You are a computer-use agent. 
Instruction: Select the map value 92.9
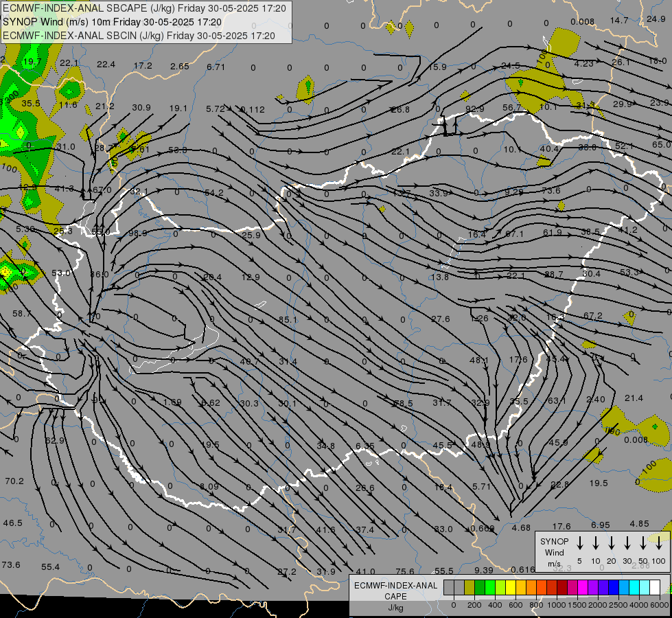tap(474, 108)
